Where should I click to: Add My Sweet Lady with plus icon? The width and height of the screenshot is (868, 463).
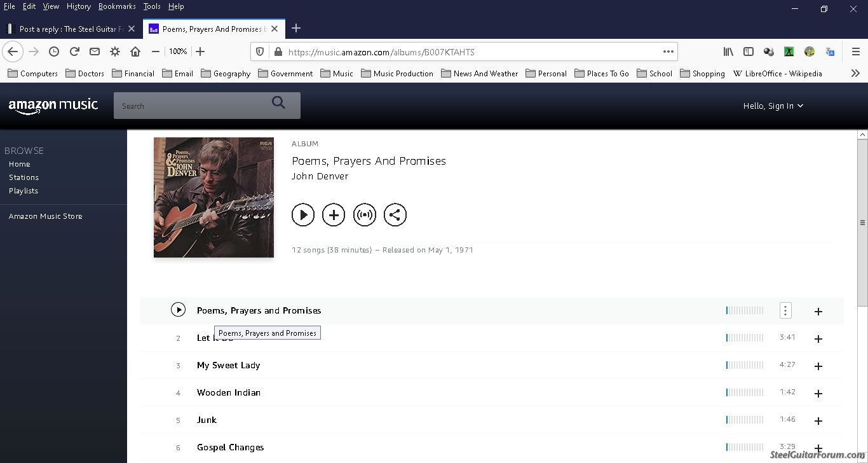click(818, 366)
